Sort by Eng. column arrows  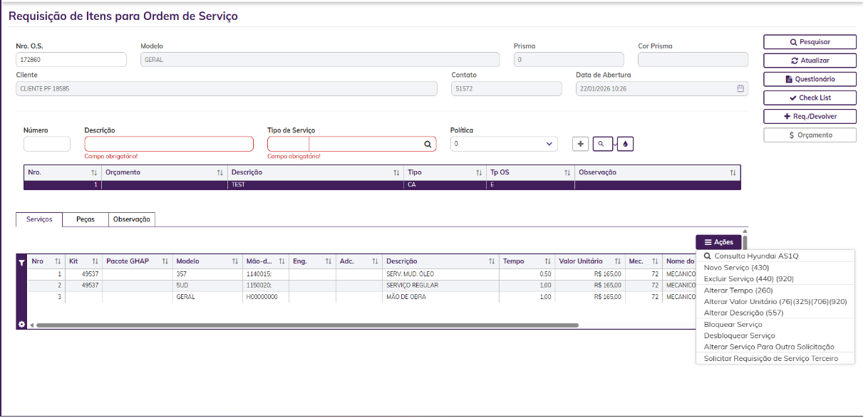tap(329, 261)
